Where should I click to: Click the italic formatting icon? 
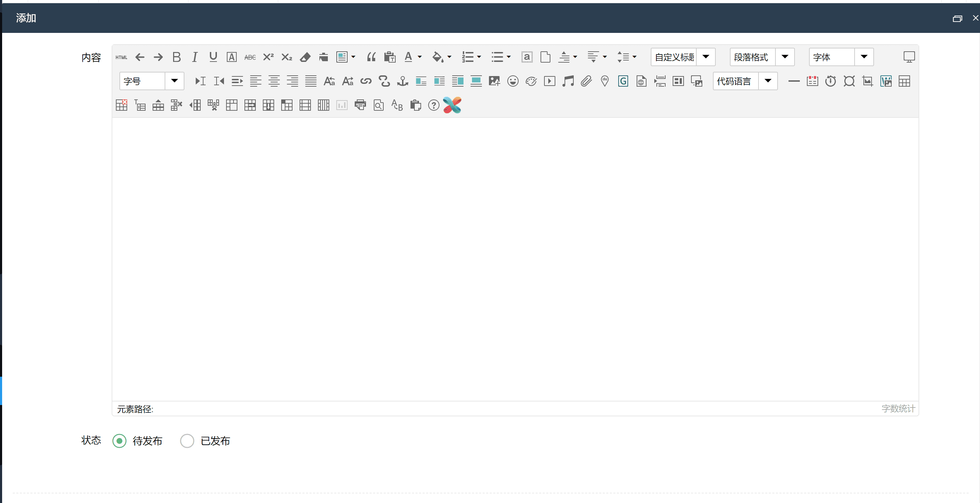pos(194,57)
